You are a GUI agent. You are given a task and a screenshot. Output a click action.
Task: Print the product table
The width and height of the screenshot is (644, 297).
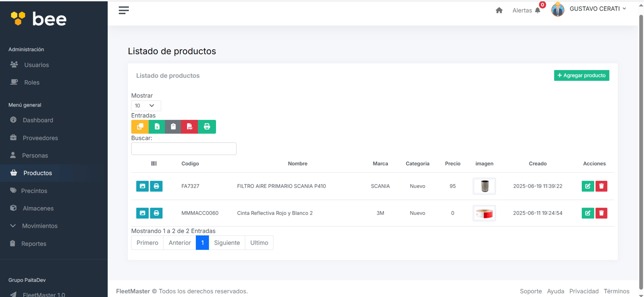(207, 127)
